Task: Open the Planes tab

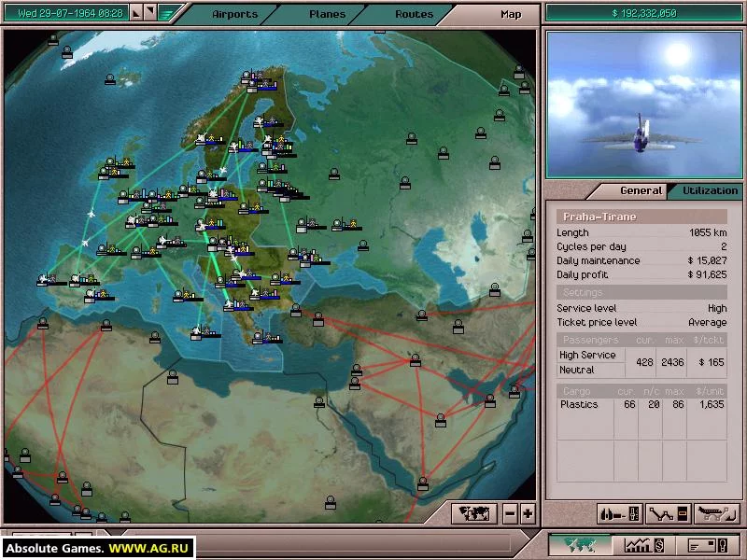Action: (328, 14)
